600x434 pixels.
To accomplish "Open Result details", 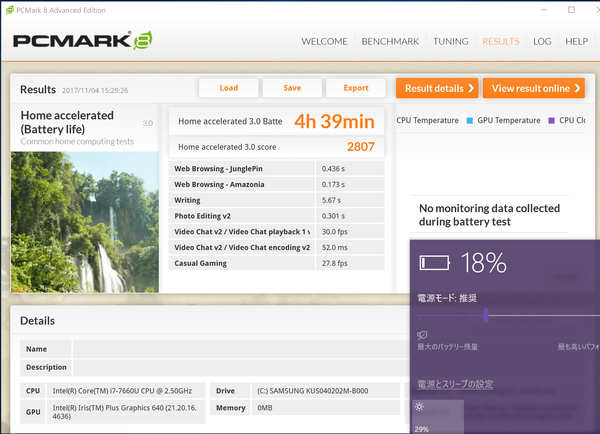I will 437,88.
